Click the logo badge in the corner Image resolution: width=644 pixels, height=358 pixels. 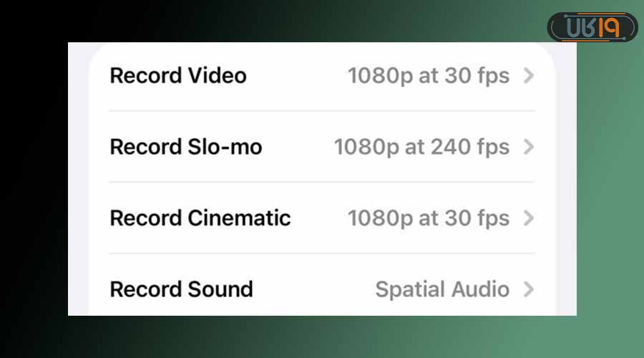pyautogui.click(x=592, y=27)
